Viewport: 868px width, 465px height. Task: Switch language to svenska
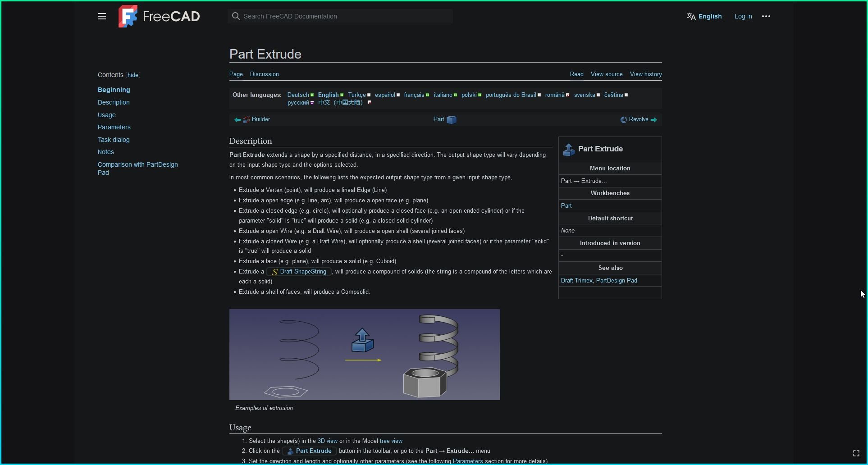(585, 95)
